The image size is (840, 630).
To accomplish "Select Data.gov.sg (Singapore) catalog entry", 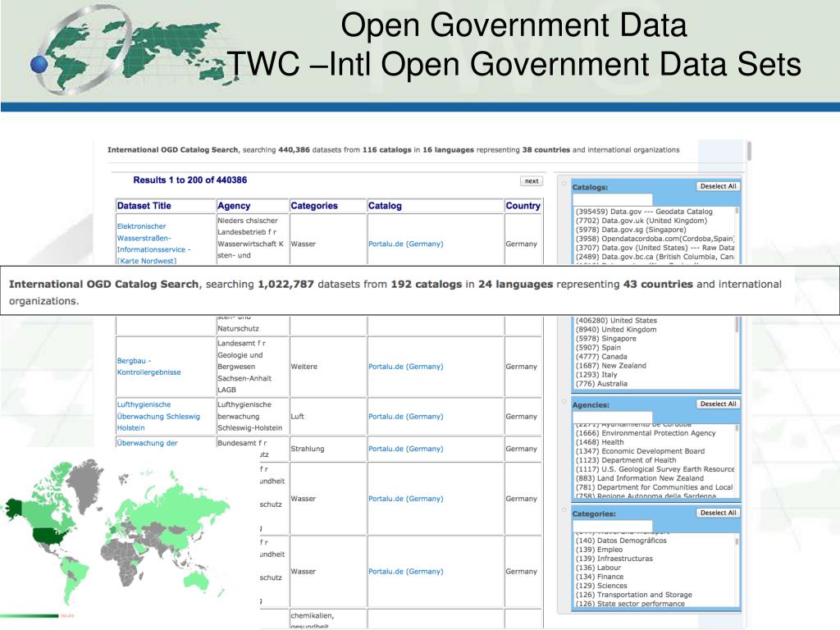I will pos(631,230).
